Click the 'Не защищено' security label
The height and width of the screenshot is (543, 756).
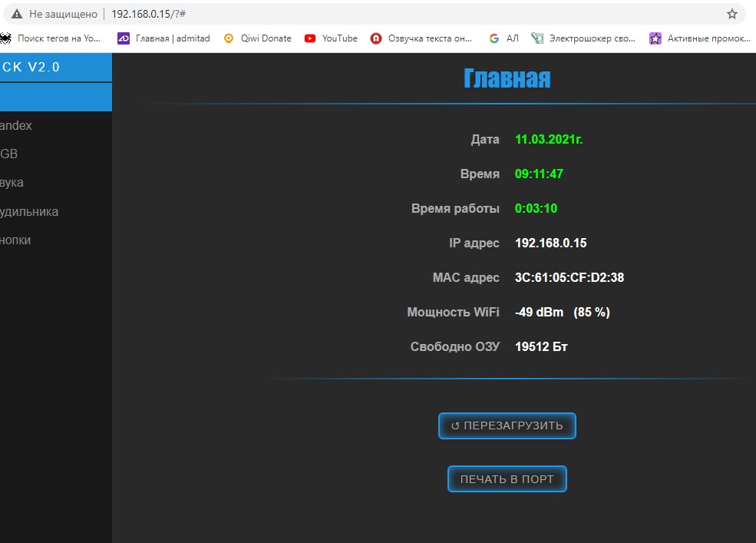pyautogui.click(x=63, y=14)
